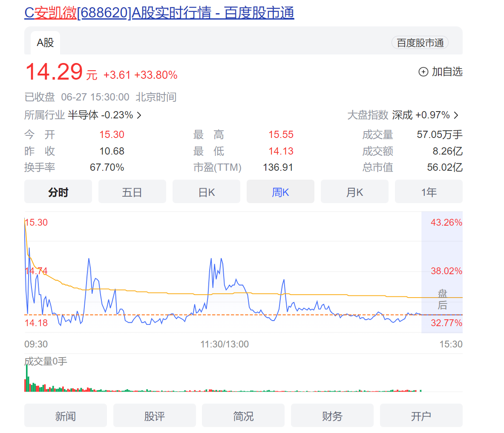Viewport: 504px width, 433px height.
Task: Click the 百度股市通 badge
Action: pos(420,43)
